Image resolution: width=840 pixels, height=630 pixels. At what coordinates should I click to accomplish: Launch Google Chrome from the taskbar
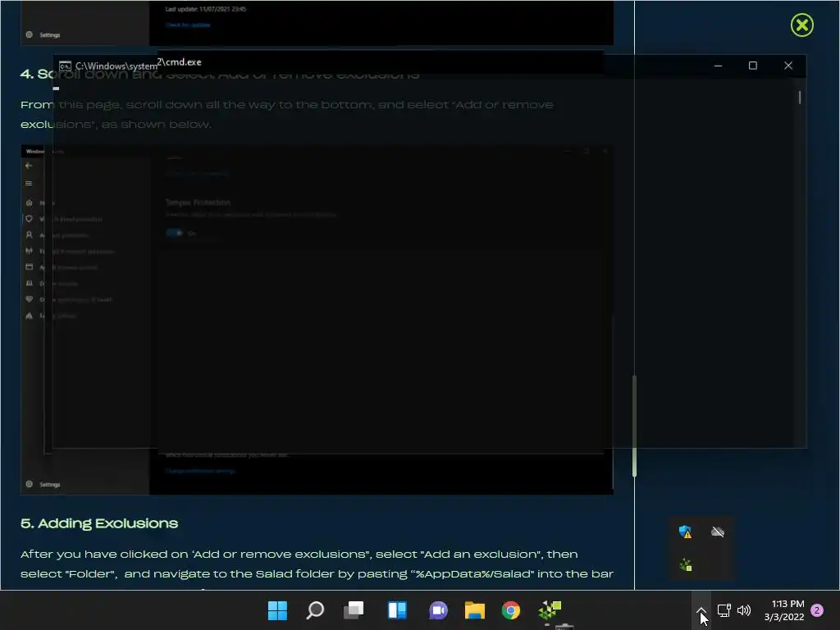[510, 610]
